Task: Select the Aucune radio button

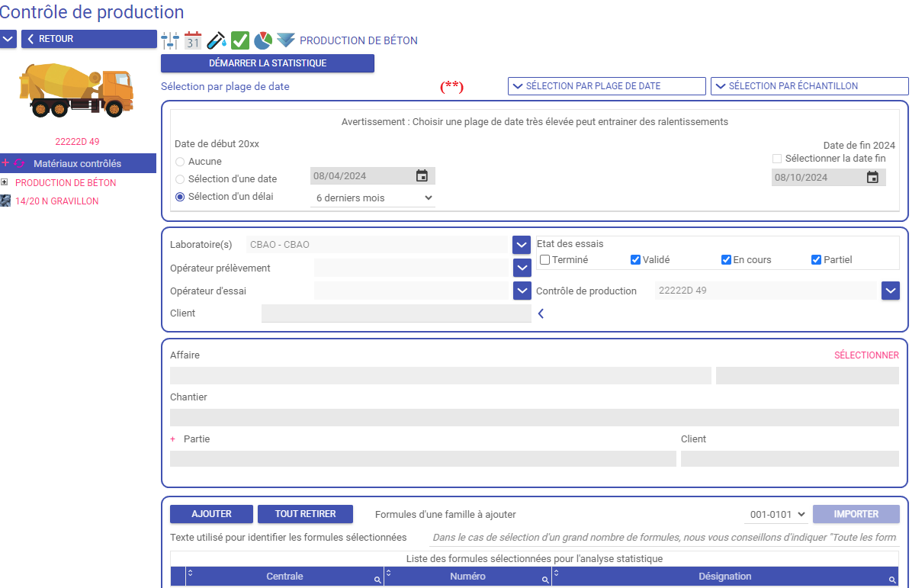Action: pyautogui.click(x=180, y=162)
